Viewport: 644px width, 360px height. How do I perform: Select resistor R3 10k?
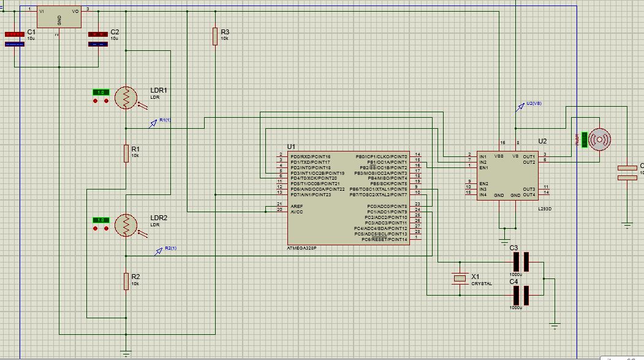[215, 36]
